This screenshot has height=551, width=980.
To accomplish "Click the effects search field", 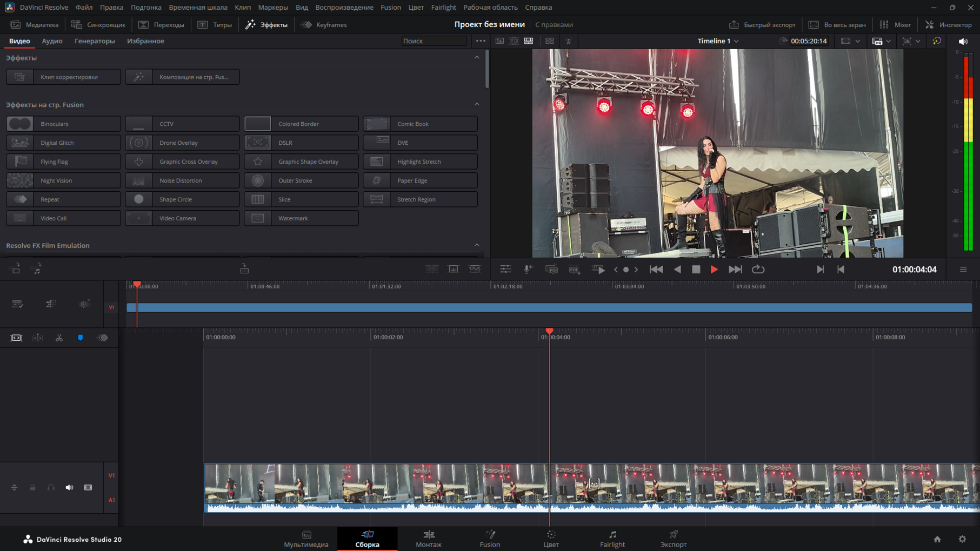I will tap(434, 41).
